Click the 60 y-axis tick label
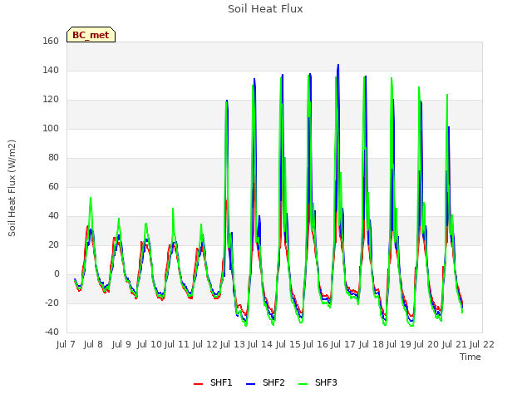 pyautogui.click(x=53, y=186)
